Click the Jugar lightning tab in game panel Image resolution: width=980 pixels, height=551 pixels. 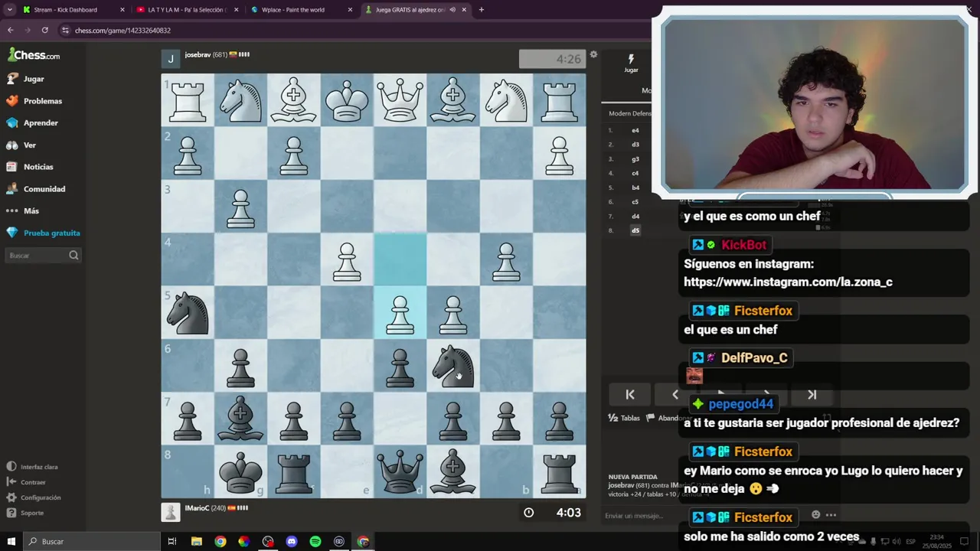click(631, 63)
